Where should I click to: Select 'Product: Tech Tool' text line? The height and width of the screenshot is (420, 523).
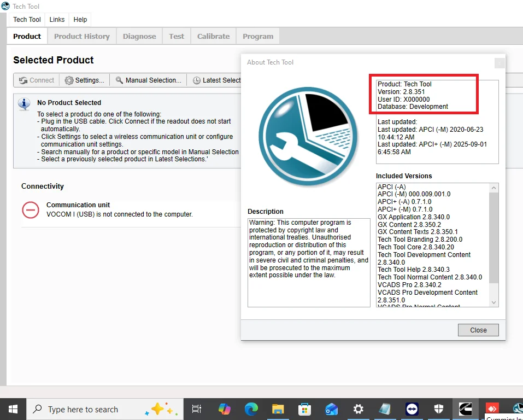pos(404,84)
